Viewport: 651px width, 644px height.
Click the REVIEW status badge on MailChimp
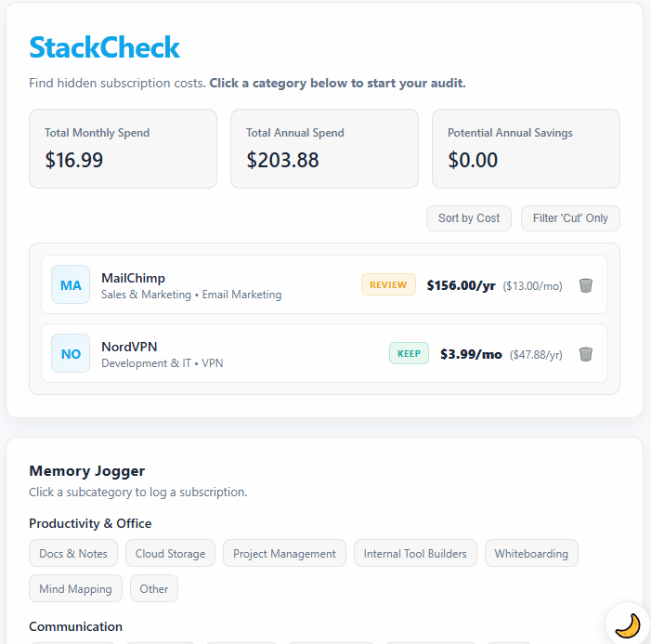[388, 284]
